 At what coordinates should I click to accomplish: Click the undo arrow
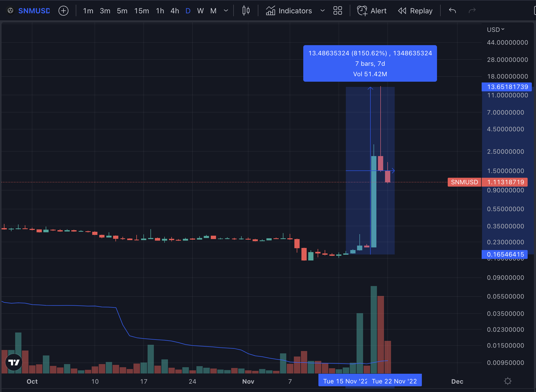[452, 11]
